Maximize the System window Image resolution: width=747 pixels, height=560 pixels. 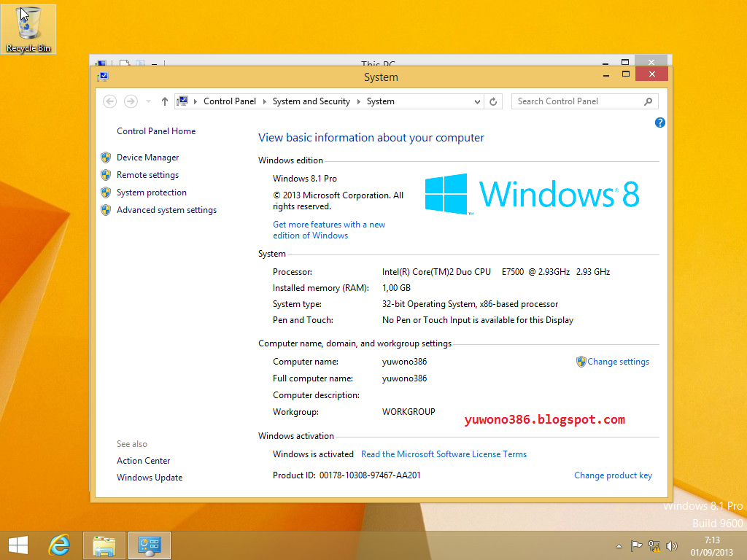pyautogui.click(x=626, y=74)
